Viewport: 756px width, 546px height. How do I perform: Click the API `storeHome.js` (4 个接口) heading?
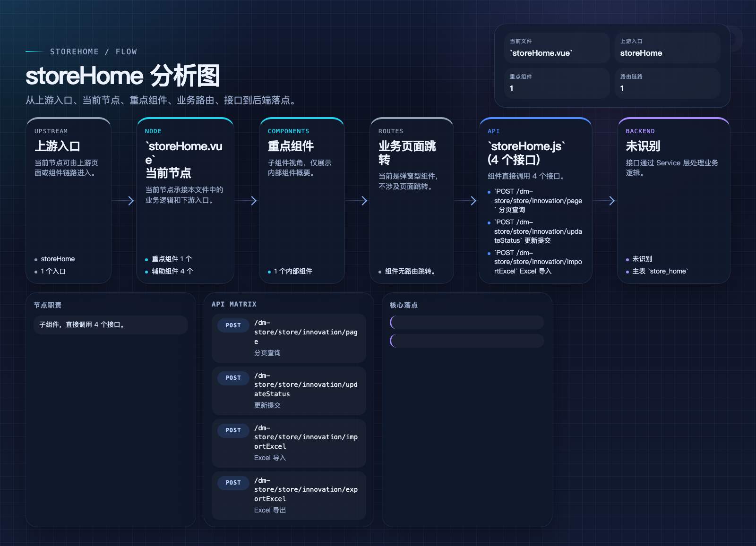pyautogui.click(x=526, y=153)
